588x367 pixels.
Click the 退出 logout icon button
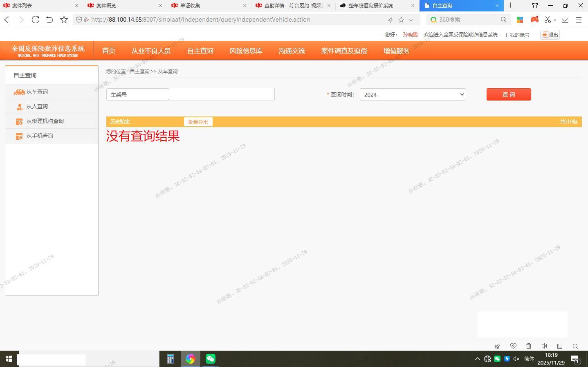tap(550, 35)
